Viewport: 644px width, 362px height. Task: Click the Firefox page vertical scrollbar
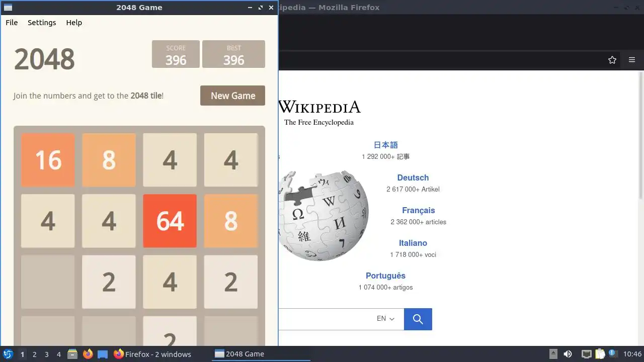coord(641,136)
